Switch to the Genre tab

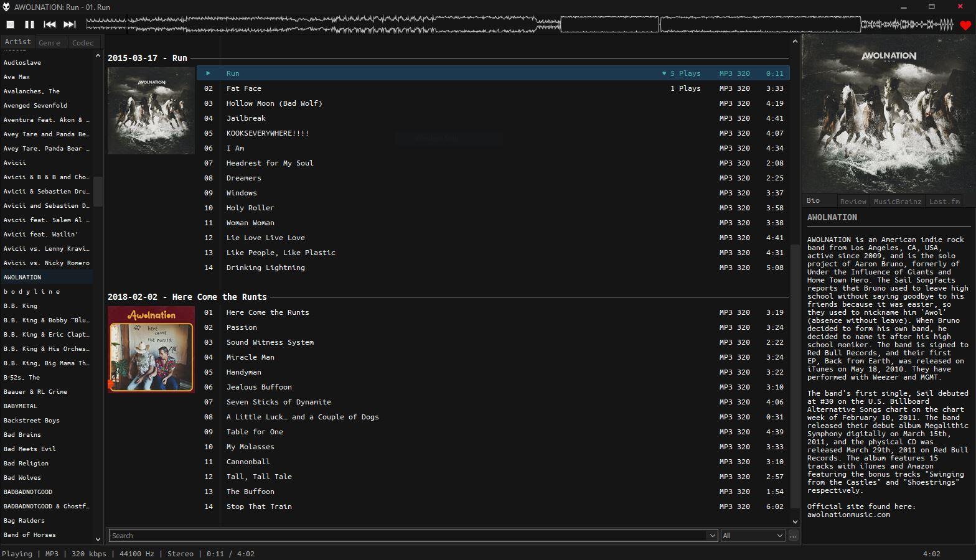click(49, 43)
